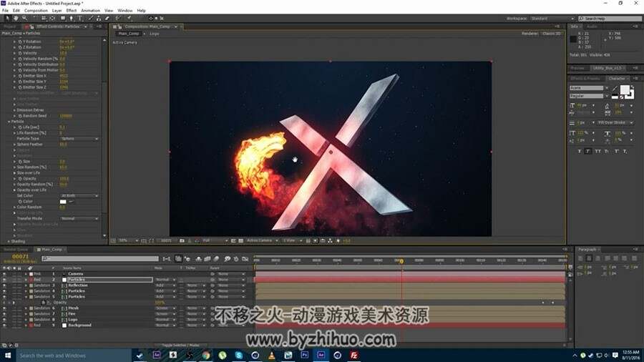Open Workspace Standard dropdown

click(x=552, y=19)
